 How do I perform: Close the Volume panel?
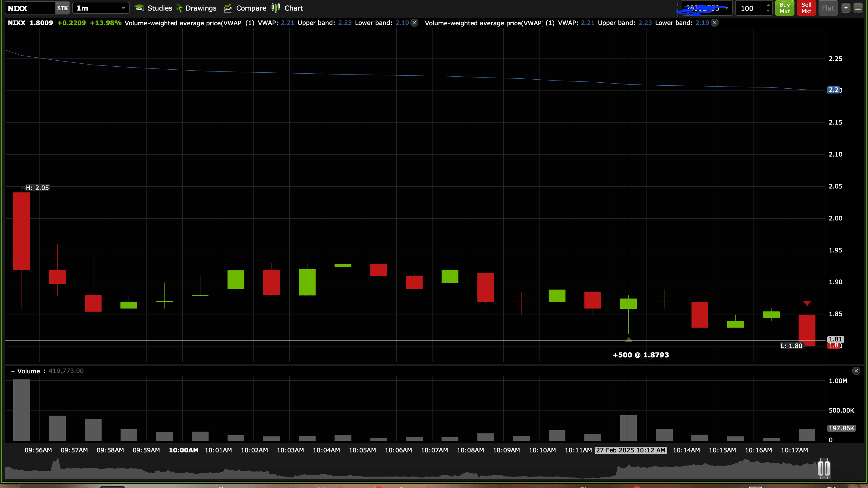[x=856, y=371]
